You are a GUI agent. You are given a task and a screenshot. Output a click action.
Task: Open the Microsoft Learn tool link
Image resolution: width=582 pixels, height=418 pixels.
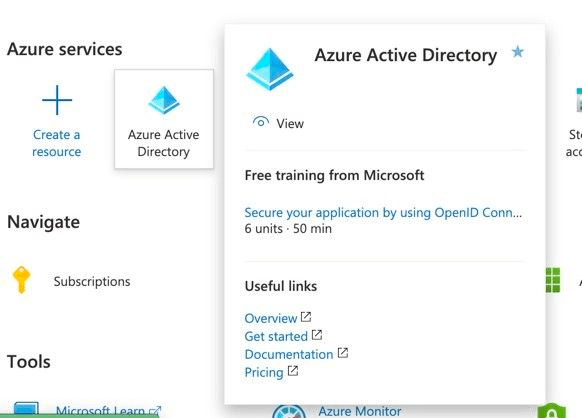click(100, 411)
